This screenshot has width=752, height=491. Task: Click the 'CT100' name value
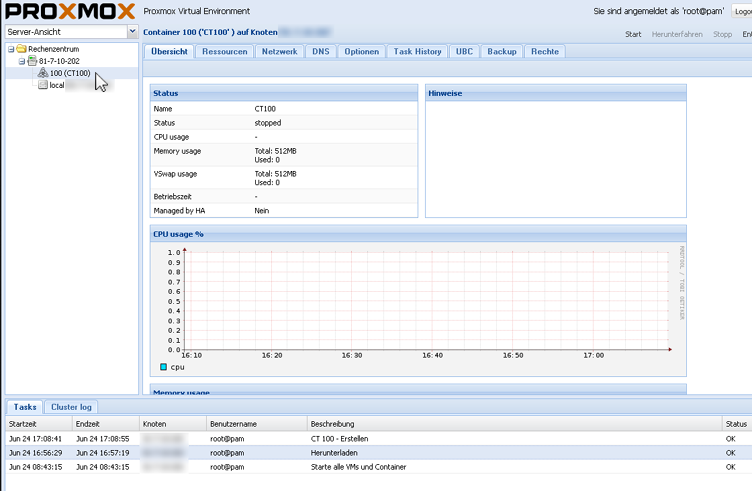click(265, 109)
